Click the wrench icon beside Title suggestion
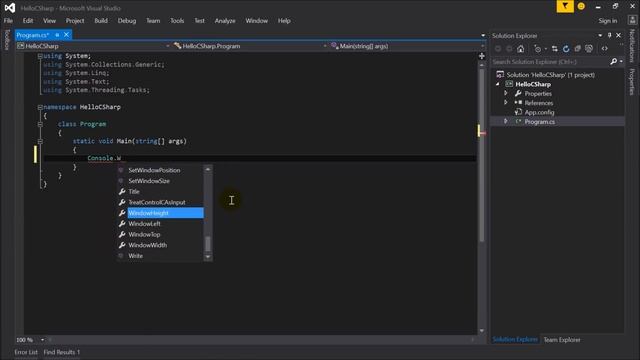The image size is (640, 360). click(x=122, y=191)
